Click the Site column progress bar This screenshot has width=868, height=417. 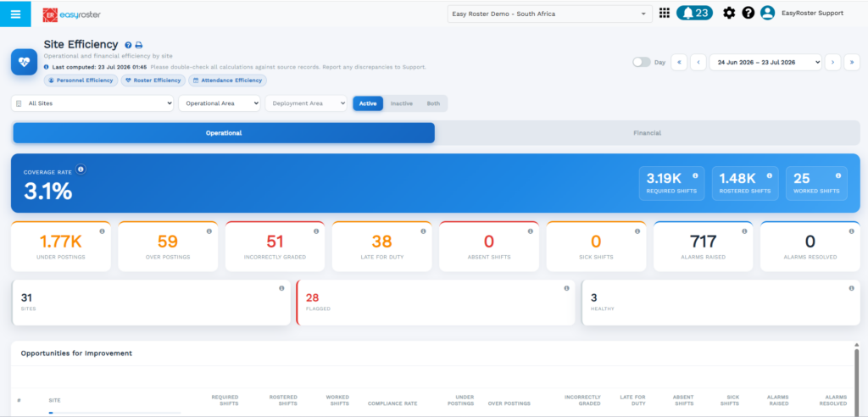[114, 413]
